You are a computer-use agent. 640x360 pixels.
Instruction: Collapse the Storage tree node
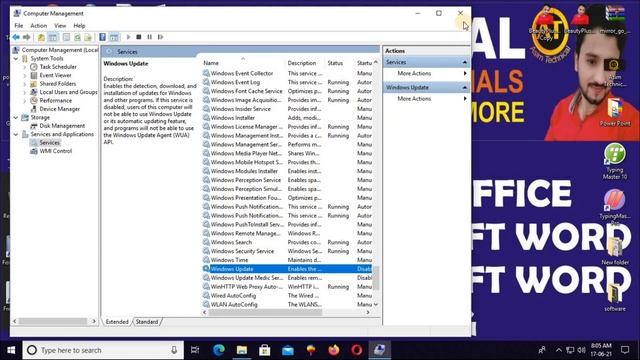(x=16, y=117)
